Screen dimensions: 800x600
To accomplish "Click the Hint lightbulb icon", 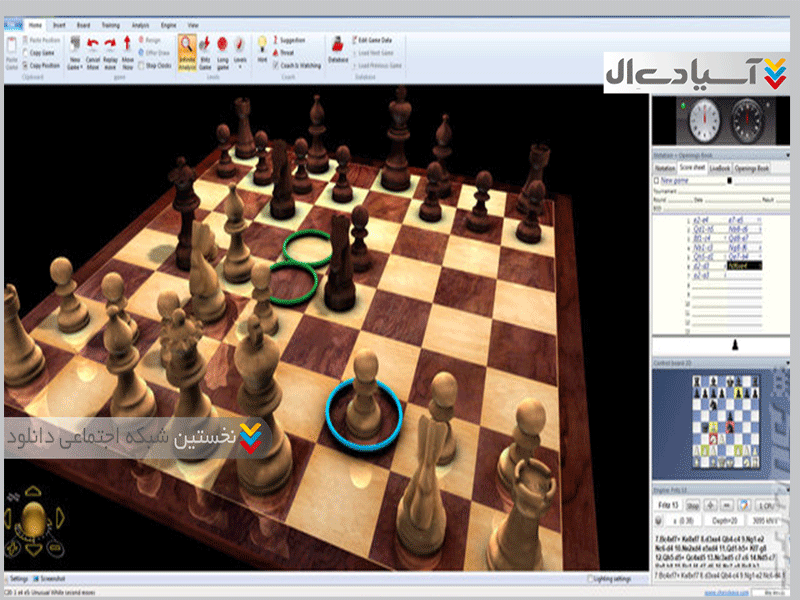I will click(x=262, y=48).
